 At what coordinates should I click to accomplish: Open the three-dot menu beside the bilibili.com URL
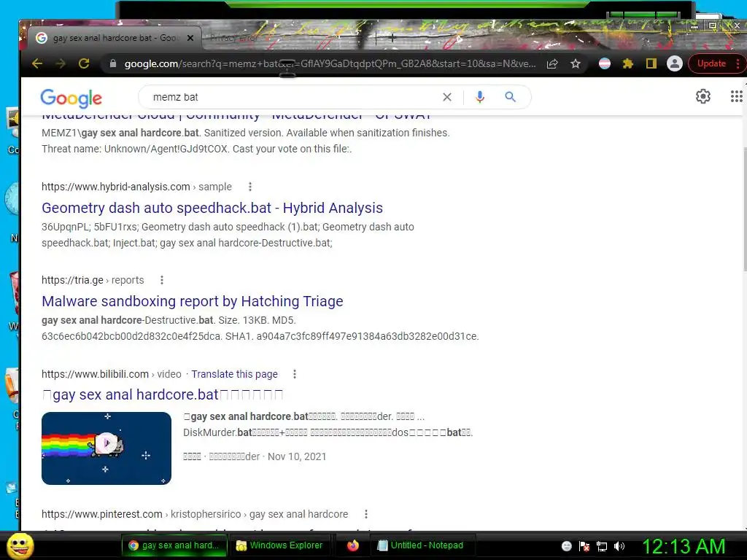pos(295,374)
